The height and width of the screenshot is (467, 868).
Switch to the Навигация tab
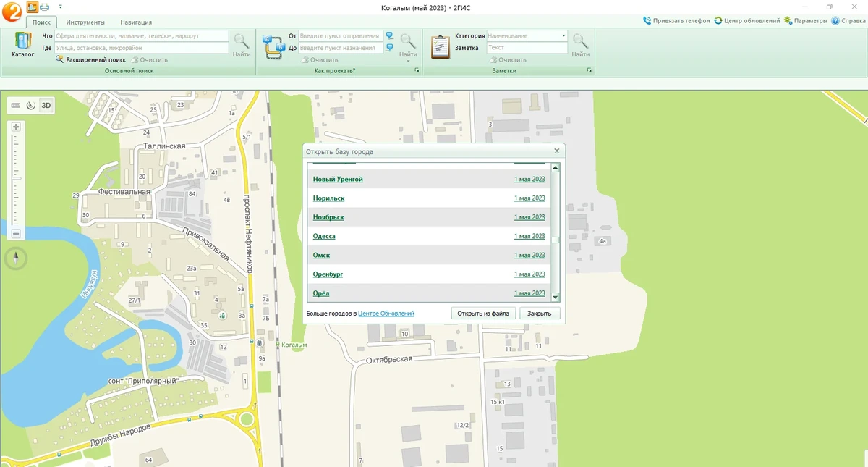pyautogui.click(x=136, y=22)
